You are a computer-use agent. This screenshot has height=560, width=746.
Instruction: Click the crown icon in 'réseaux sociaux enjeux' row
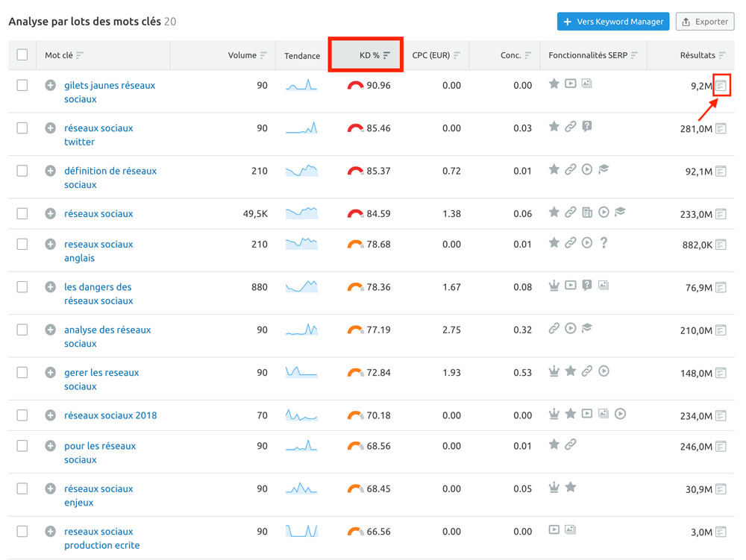554,487
